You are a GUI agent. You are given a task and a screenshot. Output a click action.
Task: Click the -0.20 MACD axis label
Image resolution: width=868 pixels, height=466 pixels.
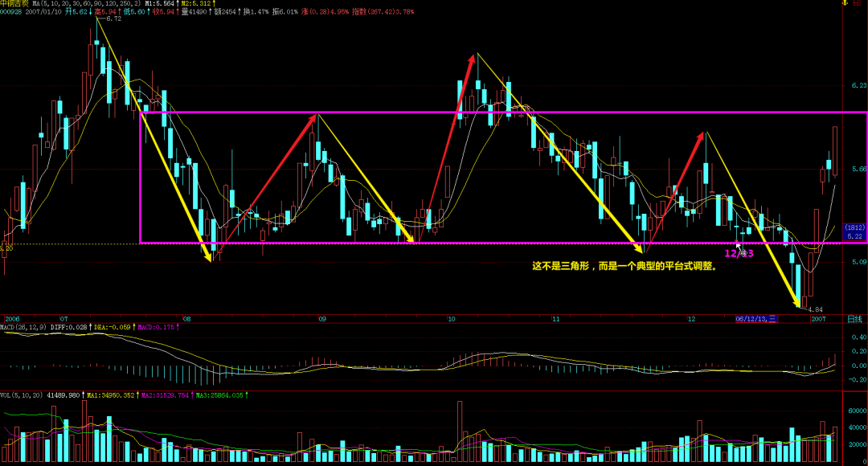click(x=858, y=380)
